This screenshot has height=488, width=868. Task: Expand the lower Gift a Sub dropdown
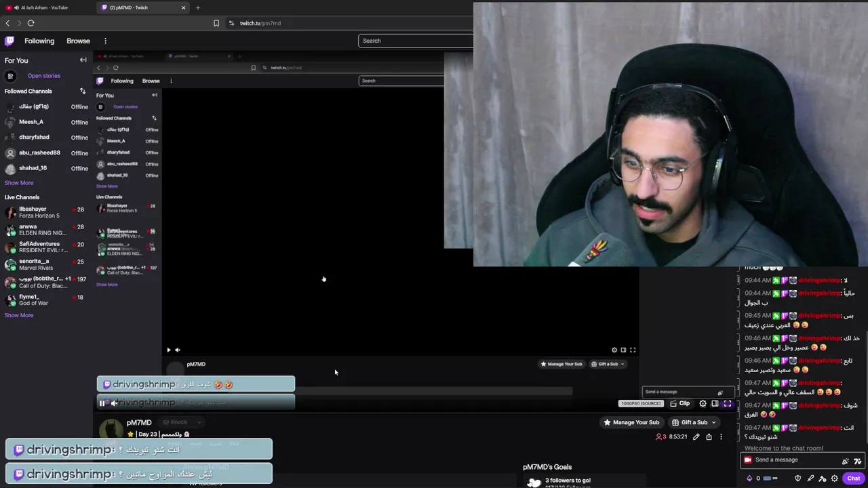693,422
